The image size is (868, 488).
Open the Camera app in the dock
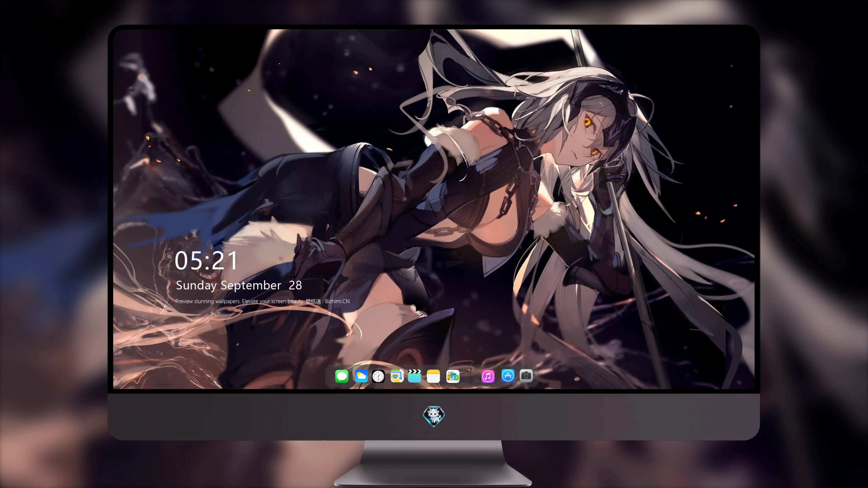526,375
